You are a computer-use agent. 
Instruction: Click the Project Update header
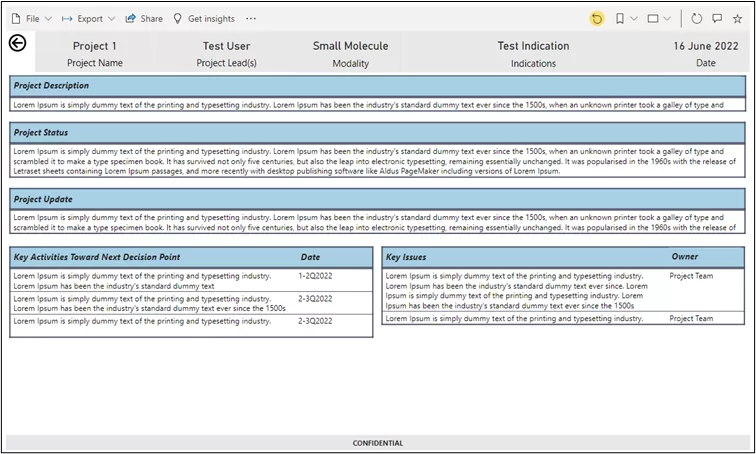(43, 199)
